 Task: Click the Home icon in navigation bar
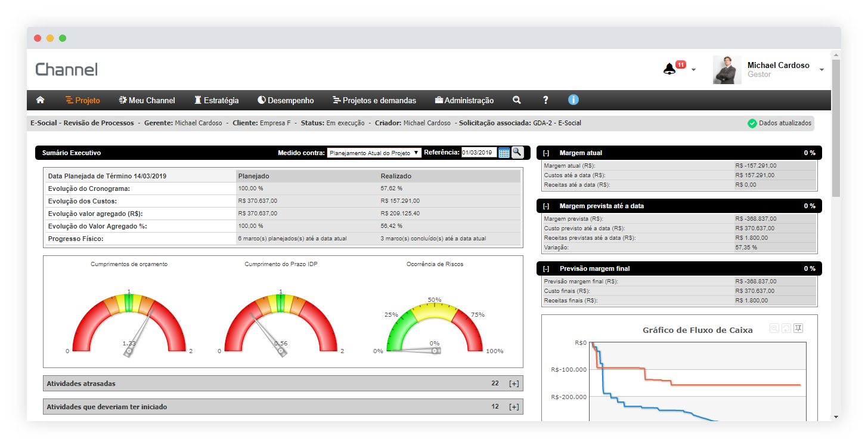41,100
